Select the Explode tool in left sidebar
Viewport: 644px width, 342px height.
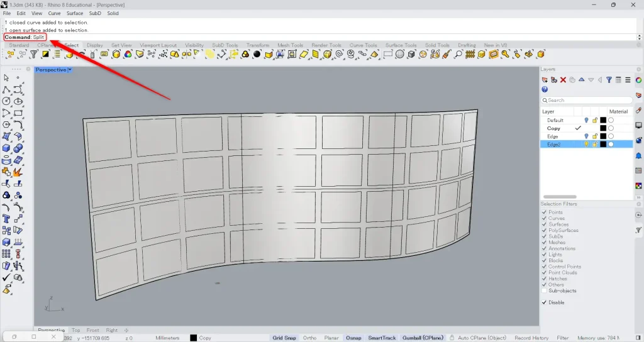(18, 172)
